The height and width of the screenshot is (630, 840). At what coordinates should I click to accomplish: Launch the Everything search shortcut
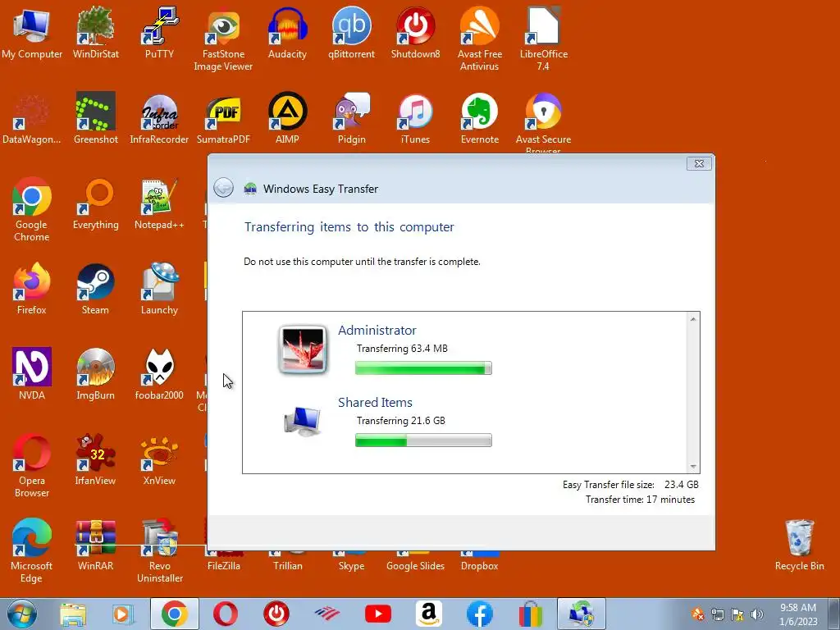(x=95, y=203)
